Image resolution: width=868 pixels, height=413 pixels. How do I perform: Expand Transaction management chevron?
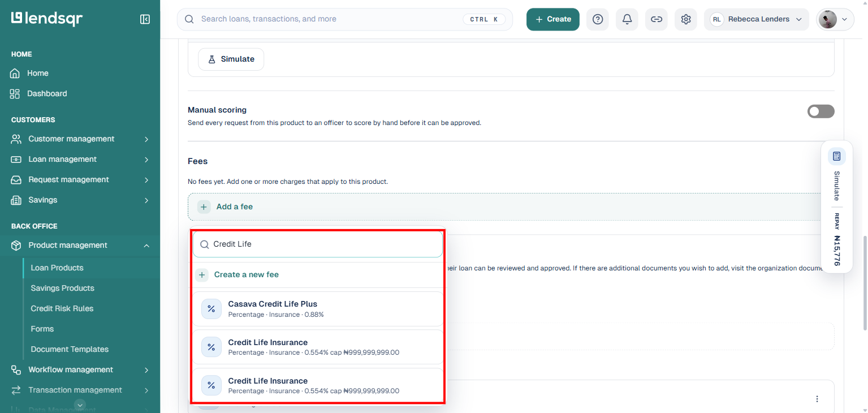click(146, 390)
